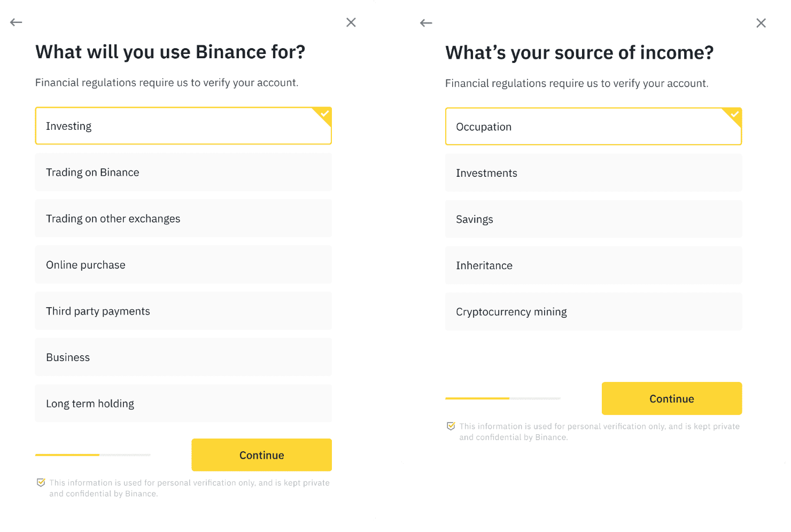
Task: Choose Trading on other exchanges
Action: click(x=183, y=218)
